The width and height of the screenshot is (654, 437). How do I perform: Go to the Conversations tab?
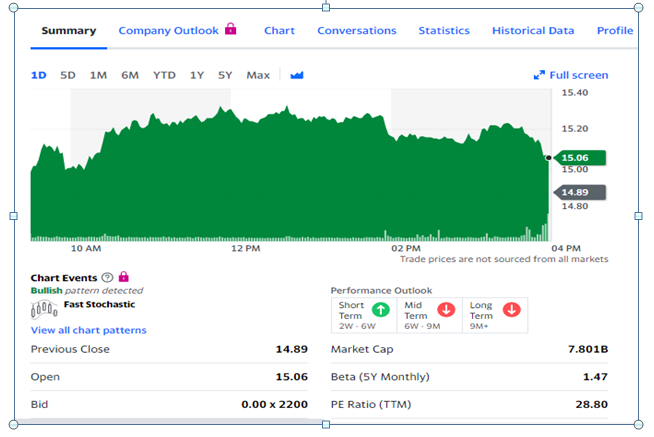coord(357,30)
